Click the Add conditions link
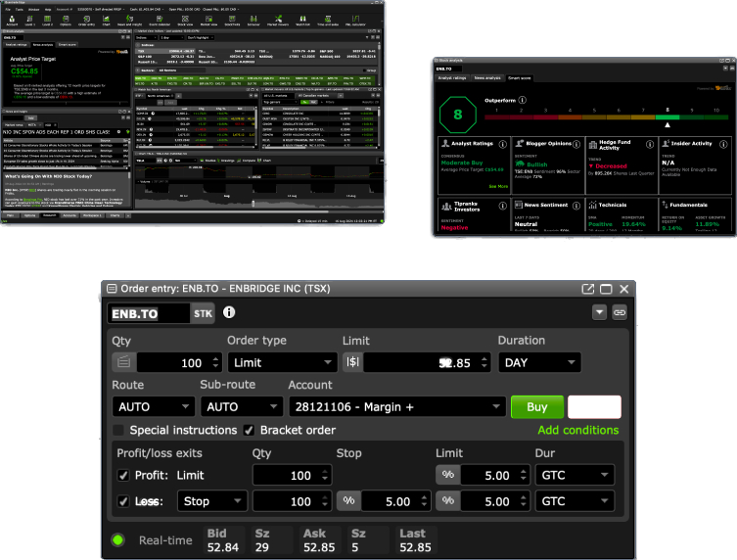737x560 pixels. [577, 430]
